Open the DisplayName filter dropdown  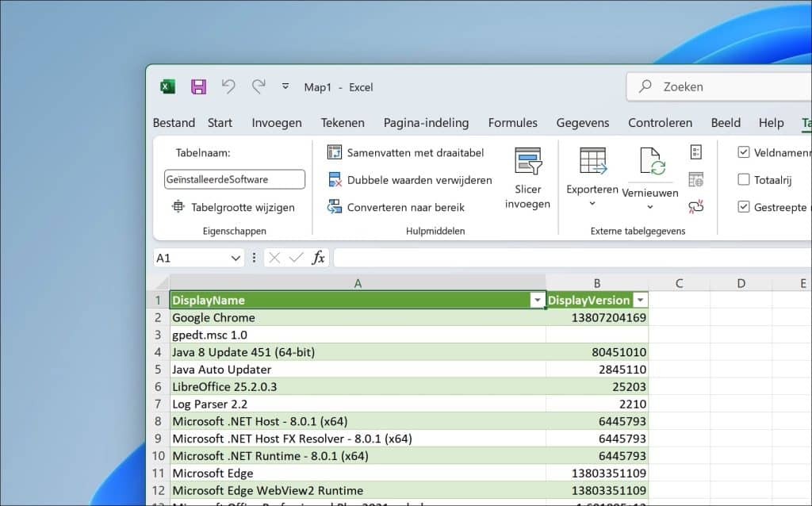point(537,301)
